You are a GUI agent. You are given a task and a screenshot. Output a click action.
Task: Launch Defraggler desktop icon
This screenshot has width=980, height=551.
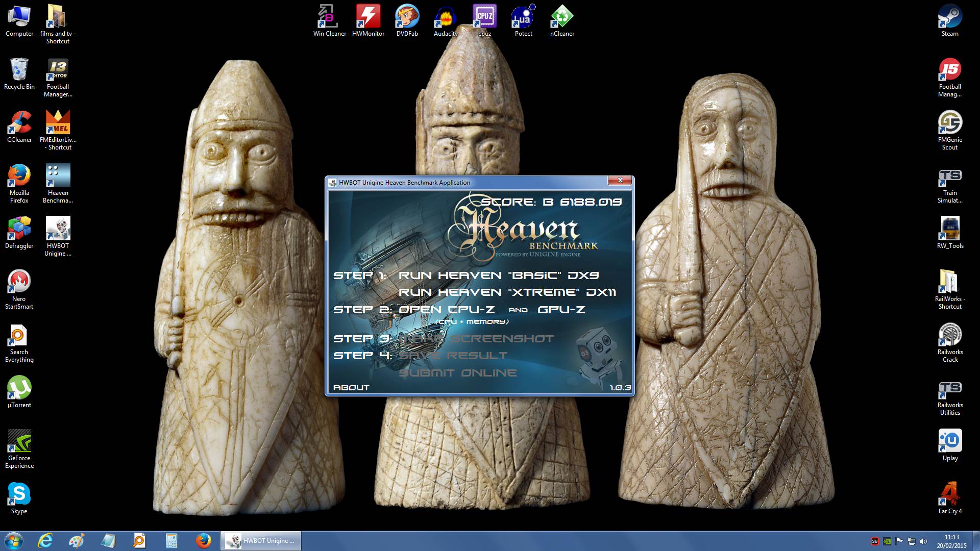pyautogui.click(x=19, y=233)
